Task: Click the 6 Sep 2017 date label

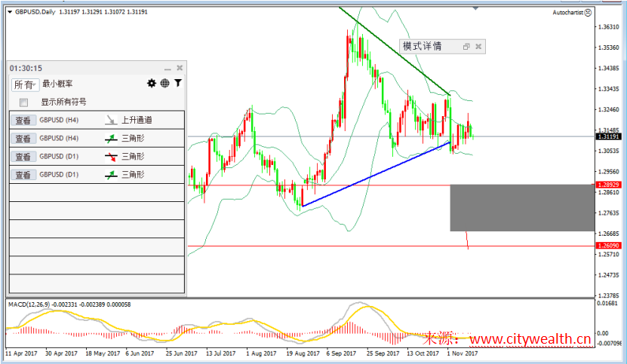Action: tap(341, 353)
